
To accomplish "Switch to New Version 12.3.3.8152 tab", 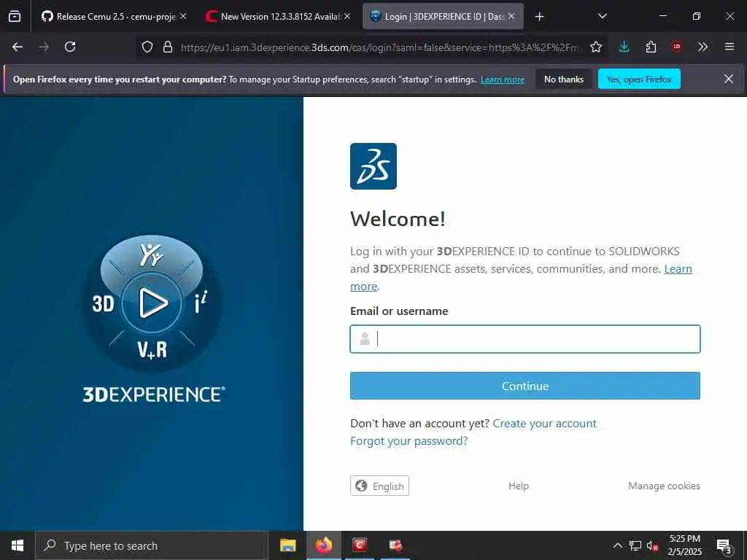I will coord(279,16).
